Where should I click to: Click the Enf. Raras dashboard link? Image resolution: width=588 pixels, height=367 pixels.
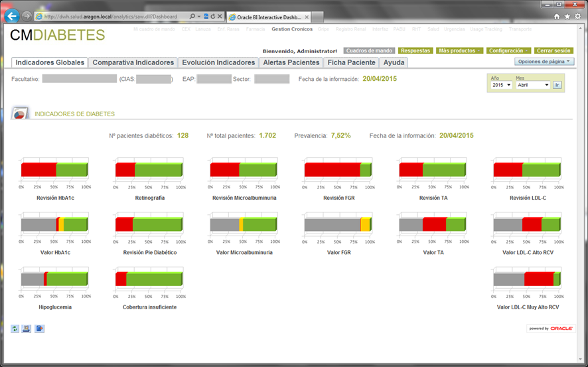point(228,29)
